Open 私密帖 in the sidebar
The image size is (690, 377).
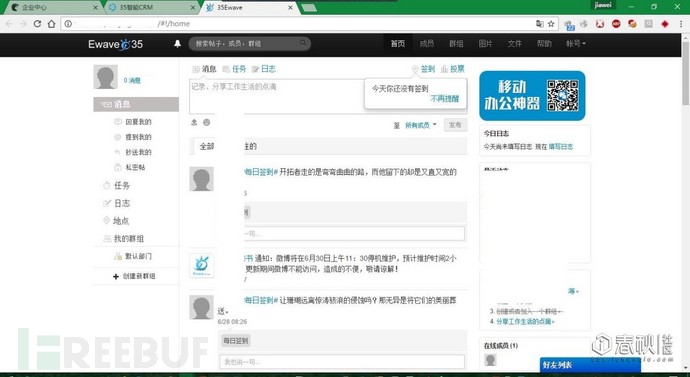[130, 168]
